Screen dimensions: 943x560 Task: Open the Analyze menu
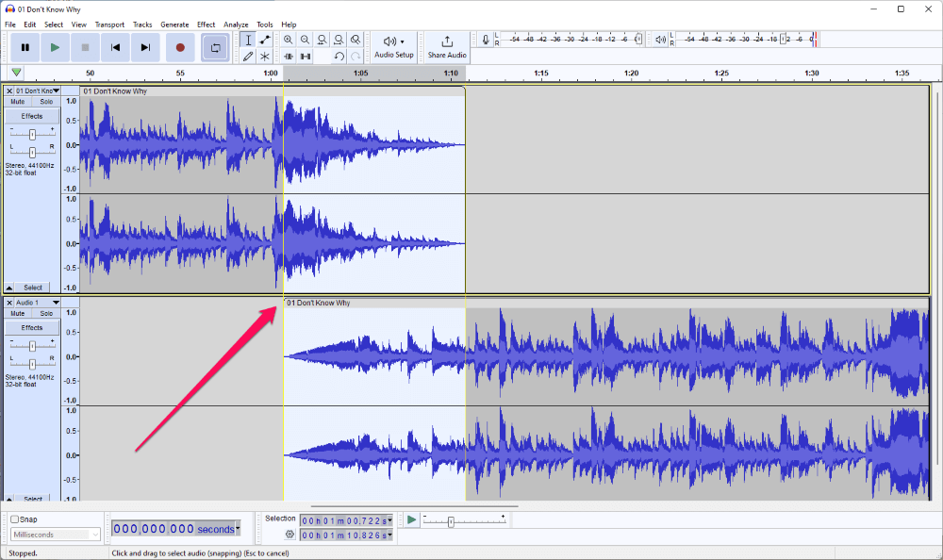236,25
